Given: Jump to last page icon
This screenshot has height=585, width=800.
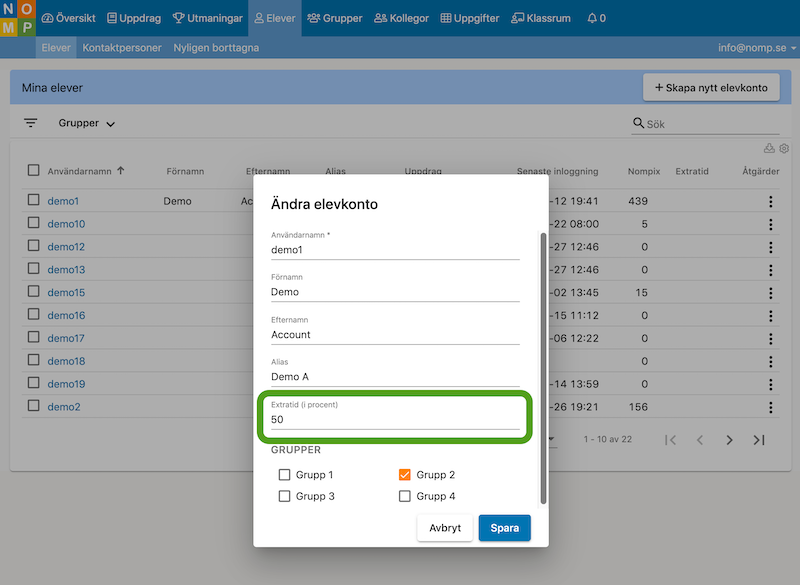Looking at the screenshot, I should 759,440.
